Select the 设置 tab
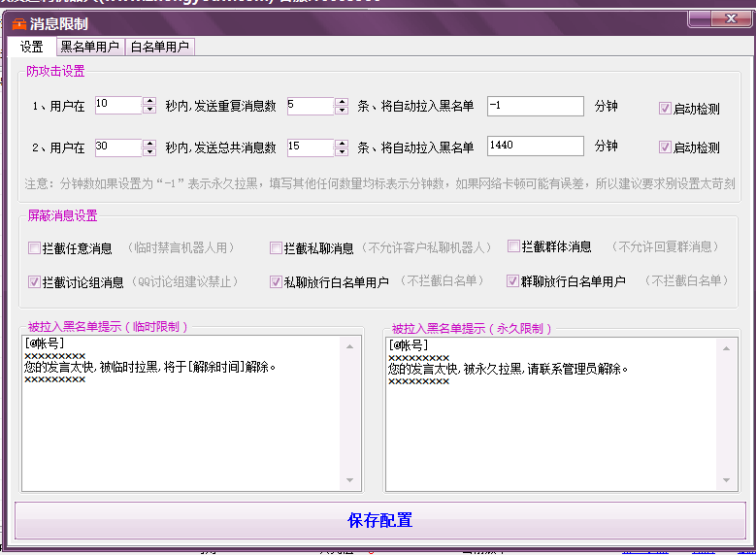The width and height of the screenshot is (756, 555). click(x=32, y=47)
